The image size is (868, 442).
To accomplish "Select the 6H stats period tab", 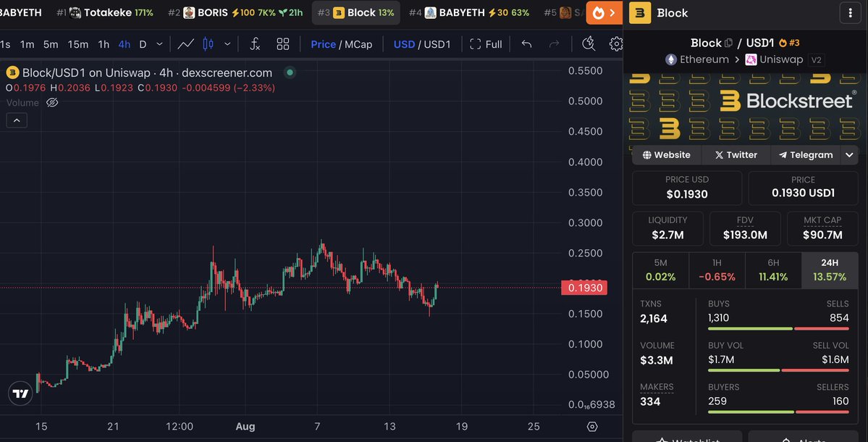I will (x=773, y=270).
